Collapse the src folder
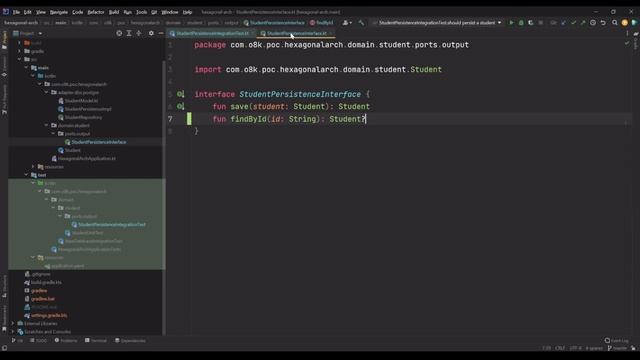This screenshot has height=360, width=640. coord(20,60)
